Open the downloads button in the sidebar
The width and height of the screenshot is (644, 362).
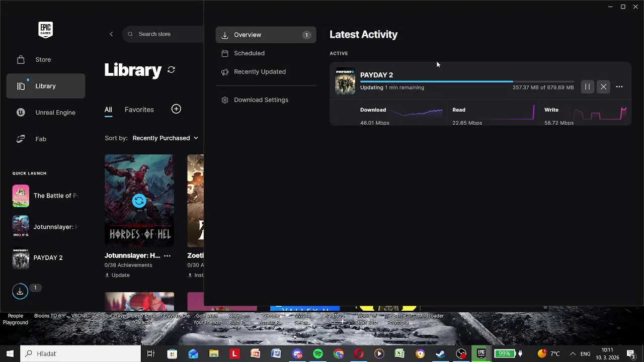(x=20, y=291)
